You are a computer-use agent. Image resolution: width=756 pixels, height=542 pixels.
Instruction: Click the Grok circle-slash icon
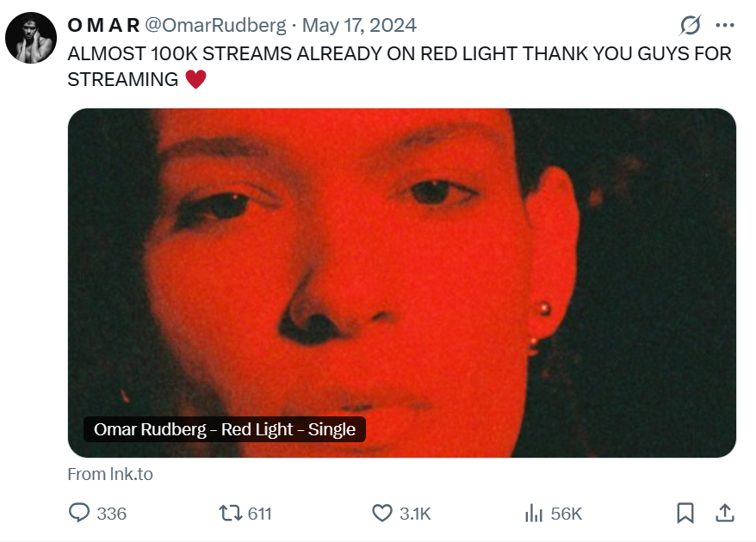(x=690, y=26)
